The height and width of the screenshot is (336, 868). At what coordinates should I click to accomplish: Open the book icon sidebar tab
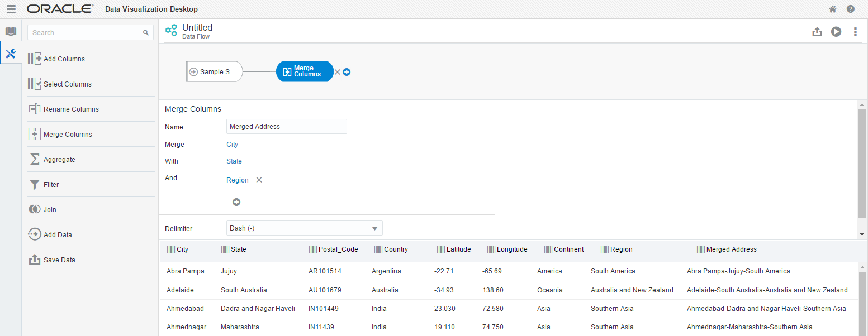(x=11, y=31)
